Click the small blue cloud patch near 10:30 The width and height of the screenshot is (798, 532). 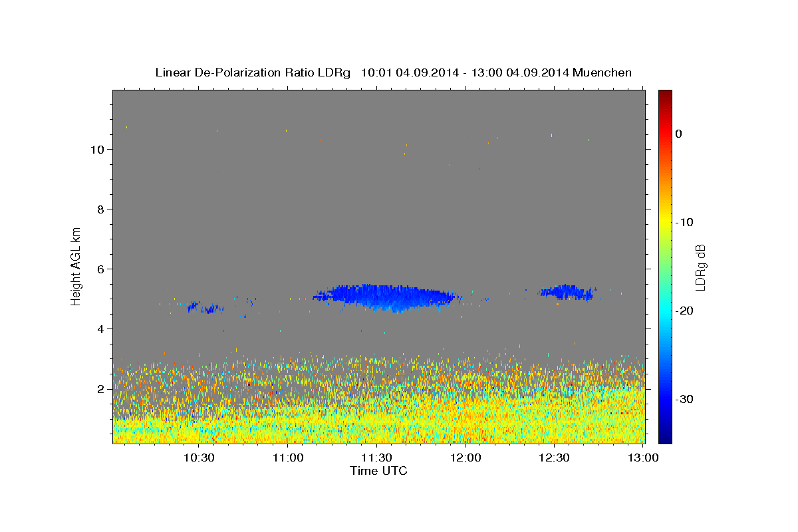point(205,307)
